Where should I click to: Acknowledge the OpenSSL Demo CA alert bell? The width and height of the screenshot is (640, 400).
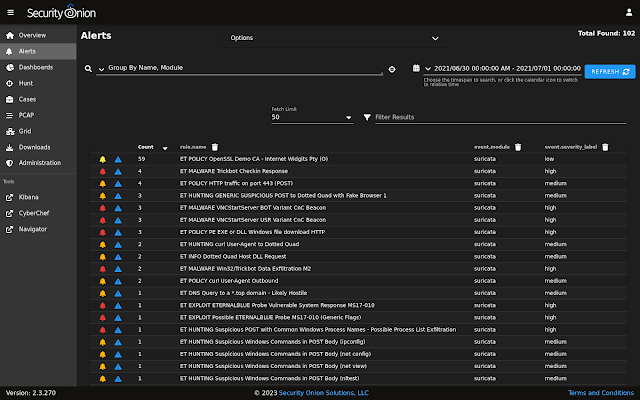pos(102,159)
